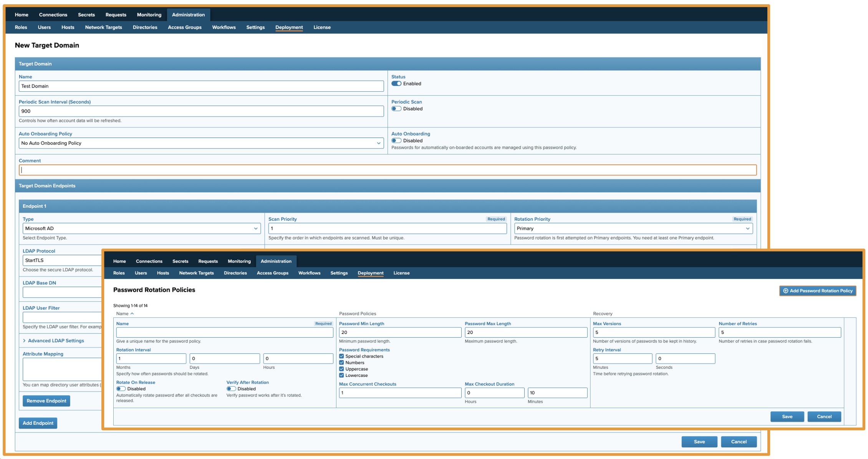Screen dimensions: 868x459
Task: Enable Verify After Rotation
Action: [230, 388]
